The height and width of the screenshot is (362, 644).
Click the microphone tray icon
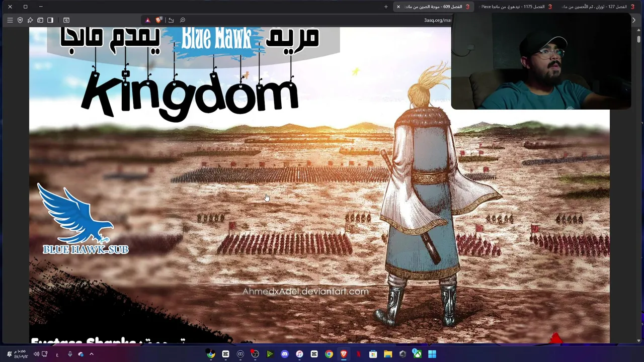[x=70, y=354]
